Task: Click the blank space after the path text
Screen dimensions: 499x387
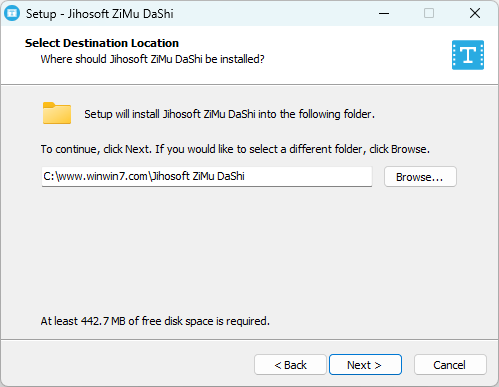Action: pyautogui.click(x=307, y=177)
